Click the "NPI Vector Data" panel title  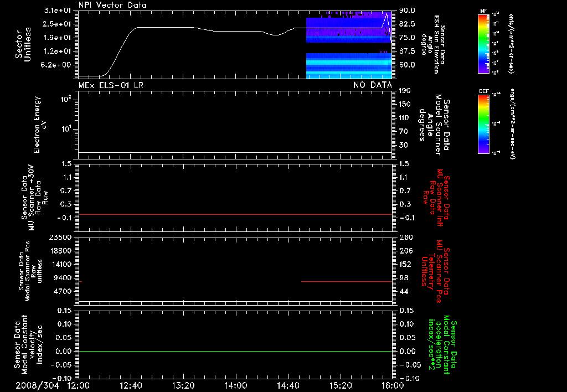pos(112,5)
